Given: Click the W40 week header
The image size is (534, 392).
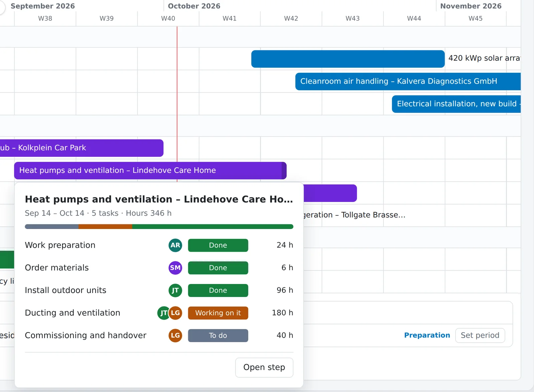Looking at the screenshot, I should tap(168, 19).
